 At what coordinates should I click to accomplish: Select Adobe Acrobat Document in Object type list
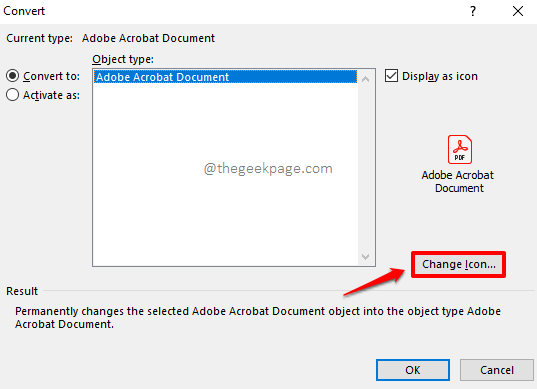(225, 77)
